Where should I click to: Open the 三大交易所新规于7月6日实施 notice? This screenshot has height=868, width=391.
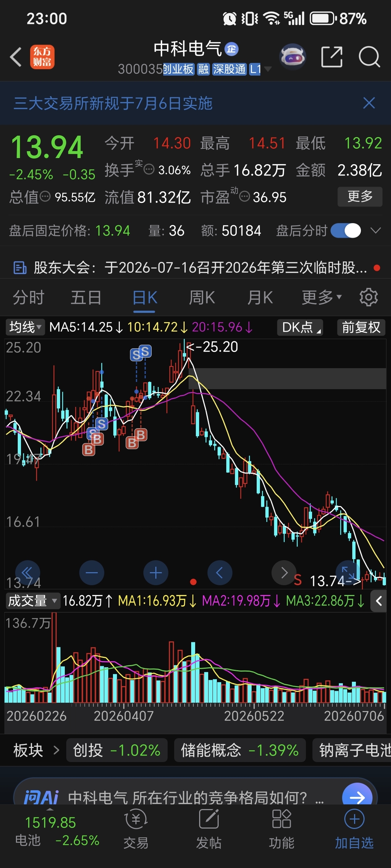click(113, 103)
